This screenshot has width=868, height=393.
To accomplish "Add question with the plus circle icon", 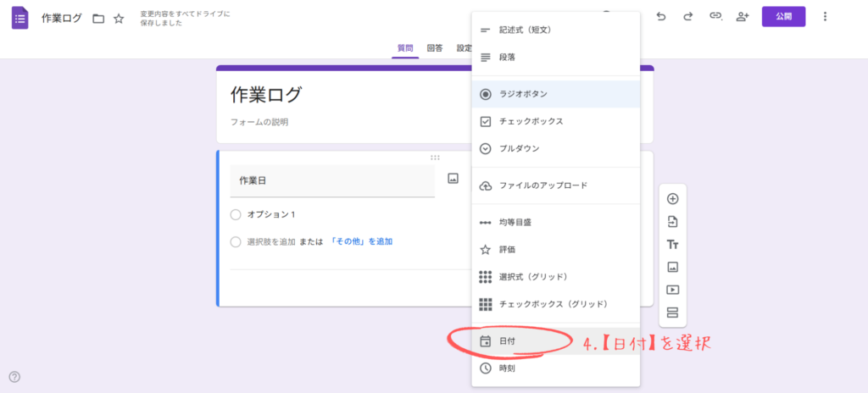I will (672, 199).
